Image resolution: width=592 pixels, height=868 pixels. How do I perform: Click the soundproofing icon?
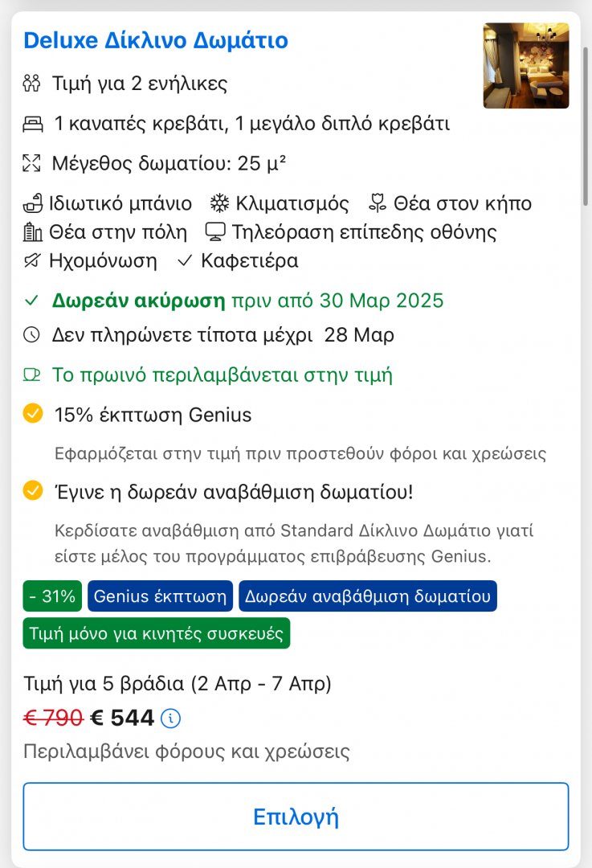tap(32, 260)
